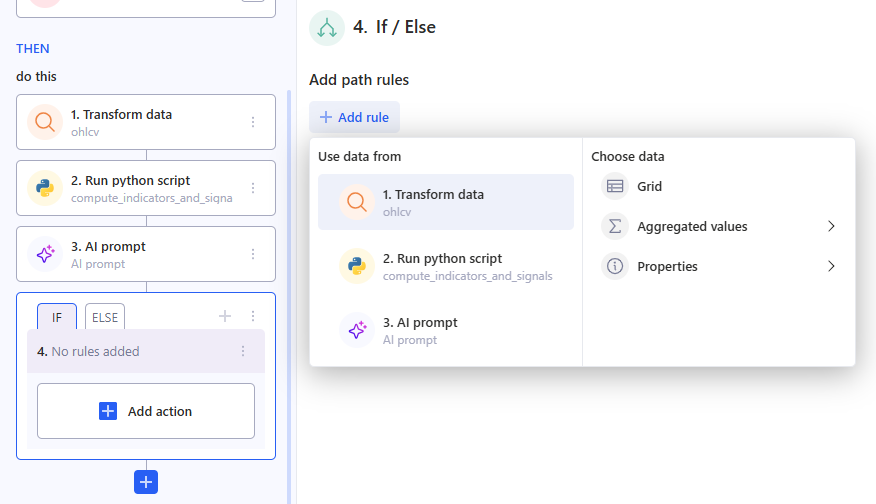Click the Transform data magnifier icon in sidebar

pos(45,122)
